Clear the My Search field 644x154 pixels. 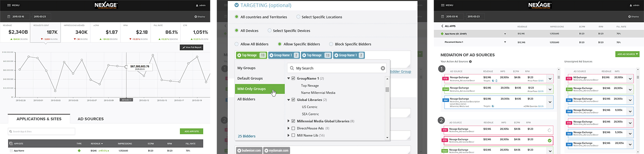[383, 68]
